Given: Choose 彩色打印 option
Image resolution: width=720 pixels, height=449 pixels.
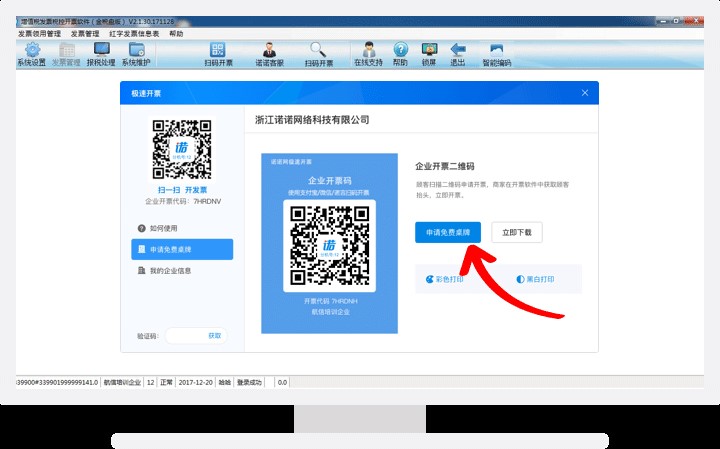Looking at the screenshot, I should click(x=444, y=279).
